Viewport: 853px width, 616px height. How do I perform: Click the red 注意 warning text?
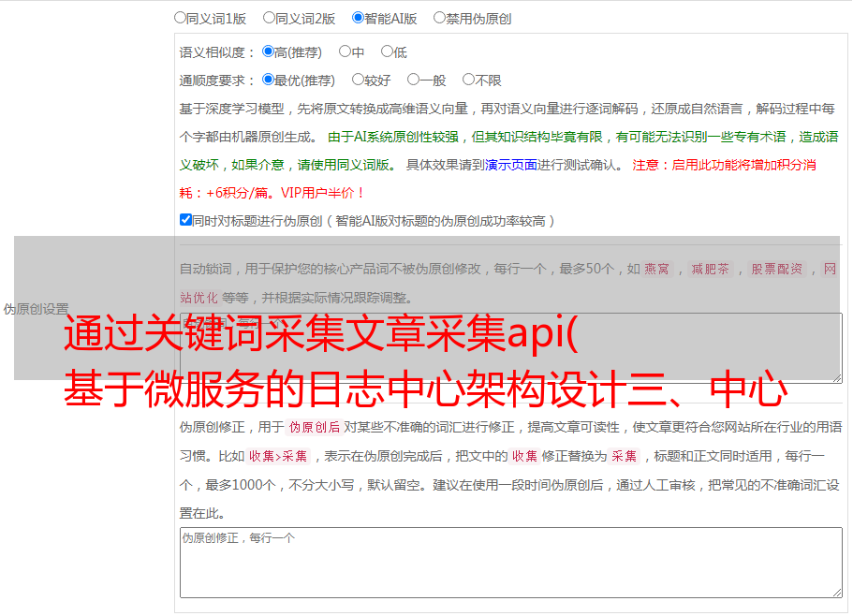point(498,179)
